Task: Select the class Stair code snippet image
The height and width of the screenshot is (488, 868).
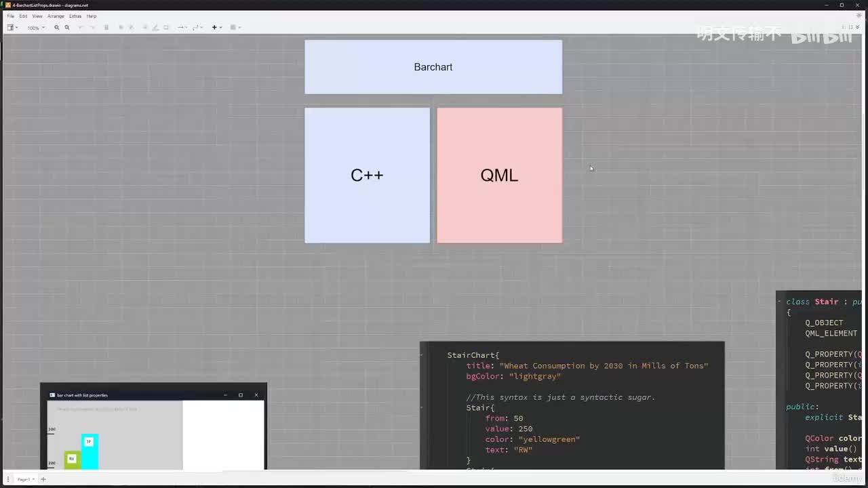Action: coord(819,380)
